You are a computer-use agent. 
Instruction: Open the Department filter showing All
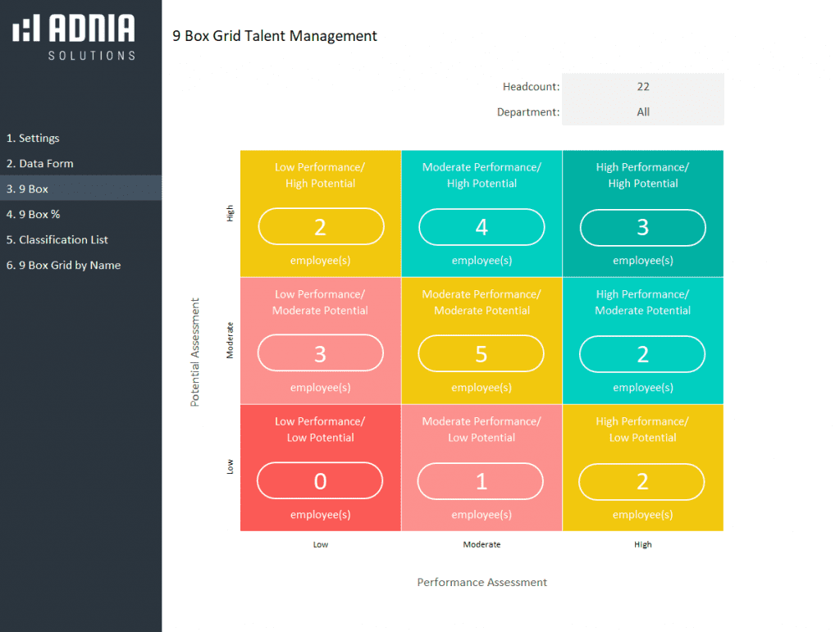[642, 112]
